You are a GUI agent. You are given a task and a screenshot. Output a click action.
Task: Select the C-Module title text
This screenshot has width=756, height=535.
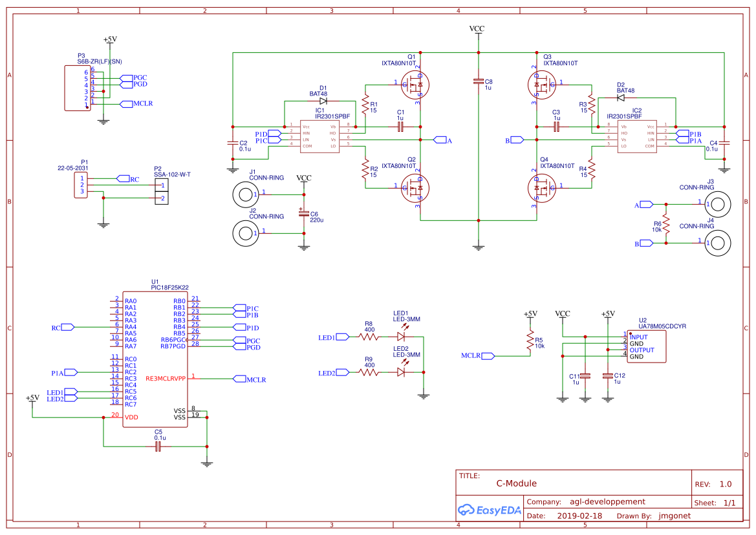coord(516,483)
